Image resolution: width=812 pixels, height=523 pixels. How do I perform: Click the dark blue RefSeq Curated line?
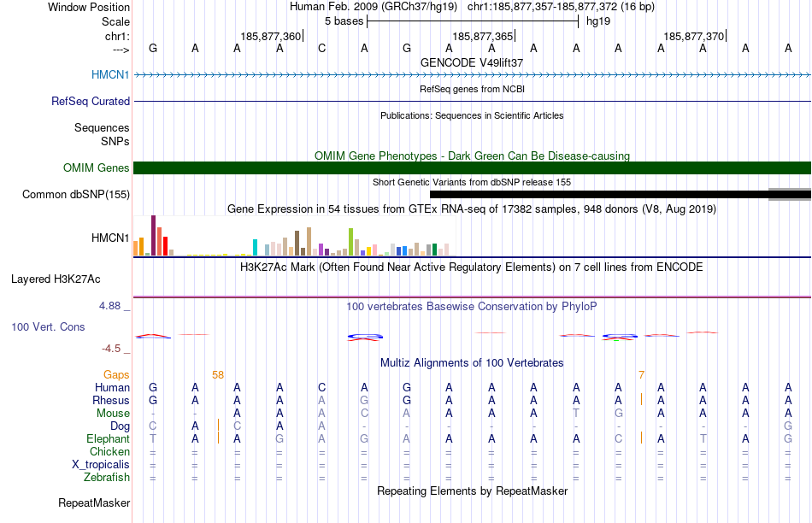click(473, 102)
